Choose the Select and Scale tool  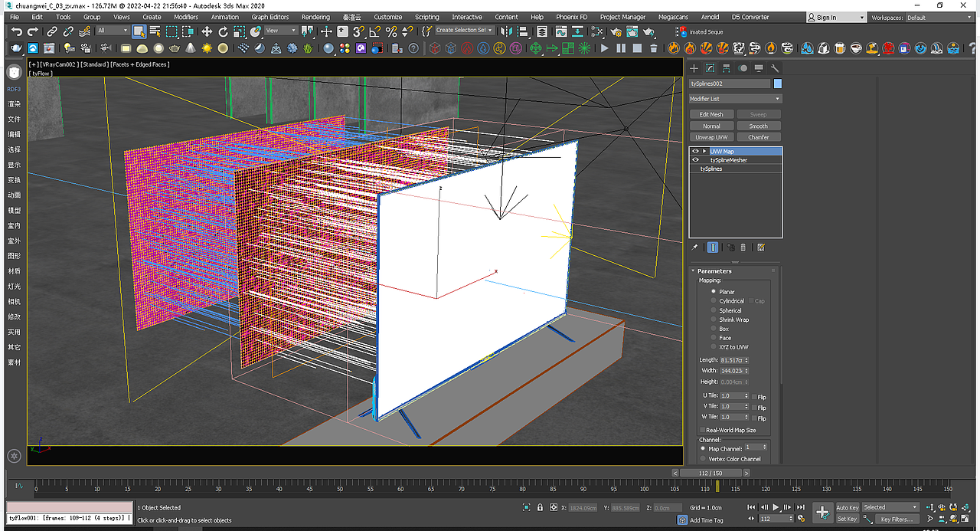point(240,31)
